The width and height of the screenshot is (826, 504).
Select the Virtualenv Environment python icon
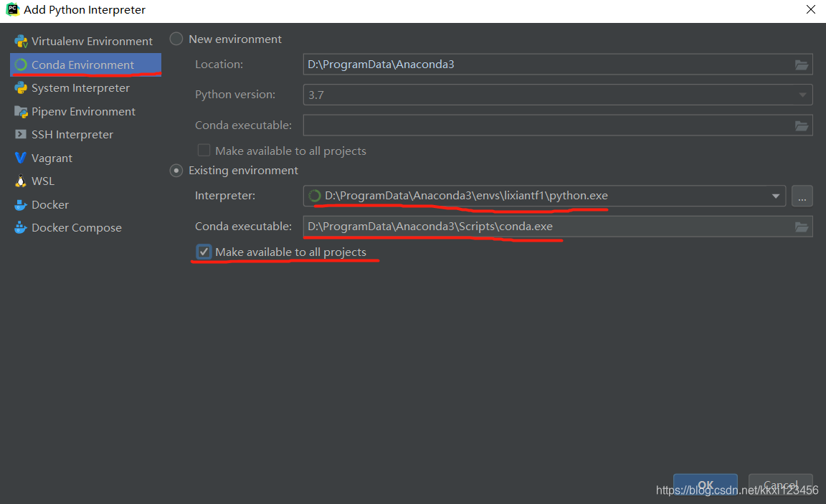click(21, 41)
